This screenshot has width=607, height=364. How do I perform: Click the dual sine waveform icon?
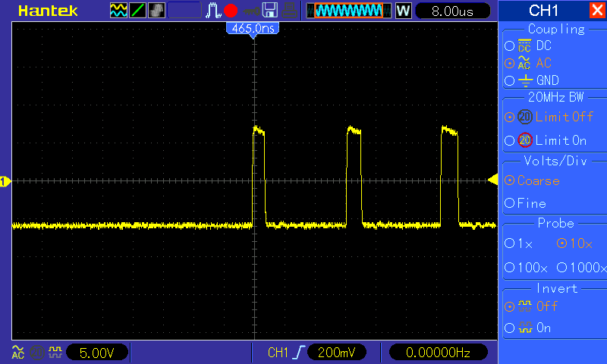[x=118, y=11]
